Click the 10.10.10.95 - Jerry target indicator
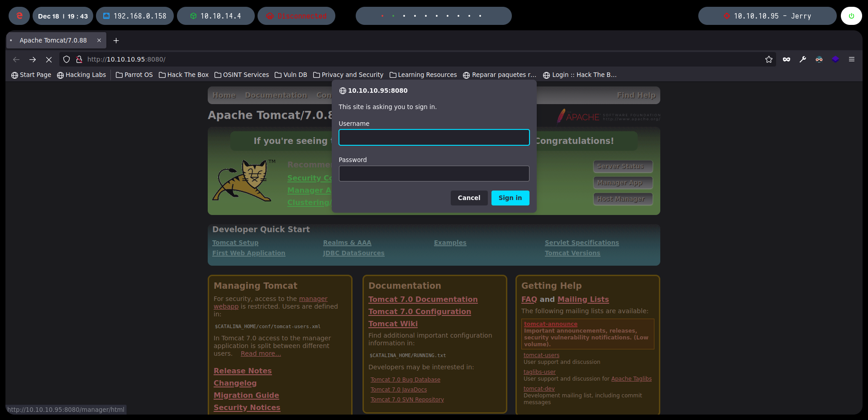 pyautogui.click(x=767, y=16)
